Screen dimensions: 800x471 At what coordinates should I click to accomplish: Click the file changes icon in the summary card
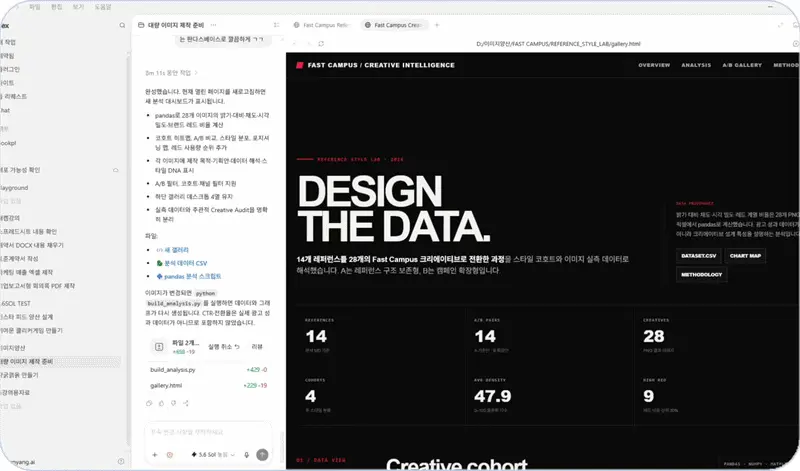[x=159, y=347]
